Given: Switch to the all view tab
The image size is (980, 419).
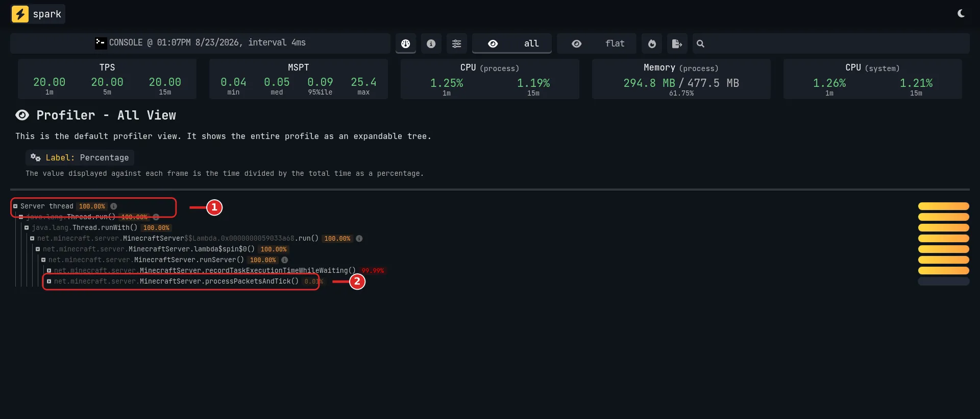Looking at the screenshot, I should tap(512, 43).
